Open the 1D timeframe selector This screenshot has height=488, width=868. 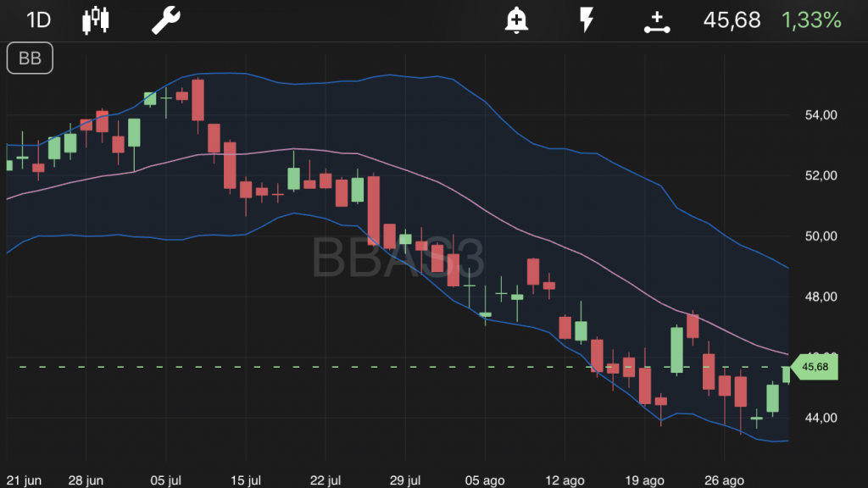click(39, 20)
